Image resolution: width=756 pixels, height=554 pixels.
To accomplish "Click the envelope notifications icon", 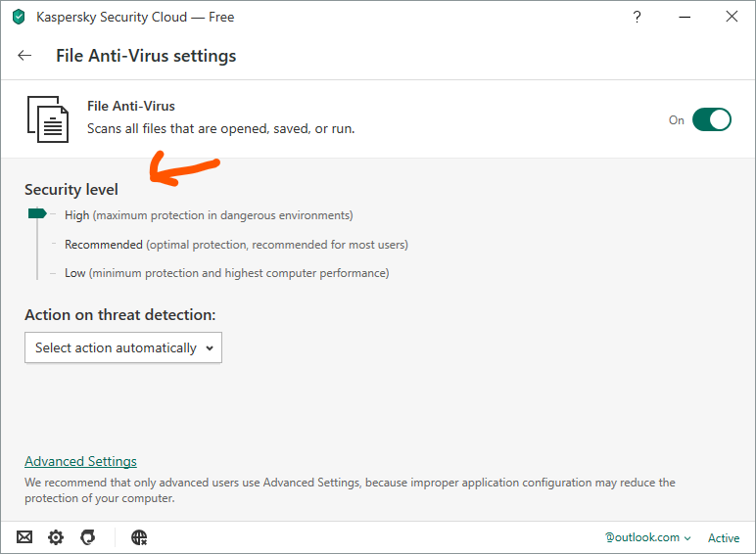I will tap(24, 537).
